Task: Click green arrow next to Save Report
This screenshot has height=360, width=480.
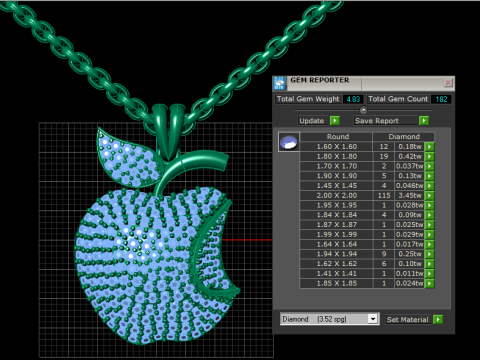Action: [424, 121]
